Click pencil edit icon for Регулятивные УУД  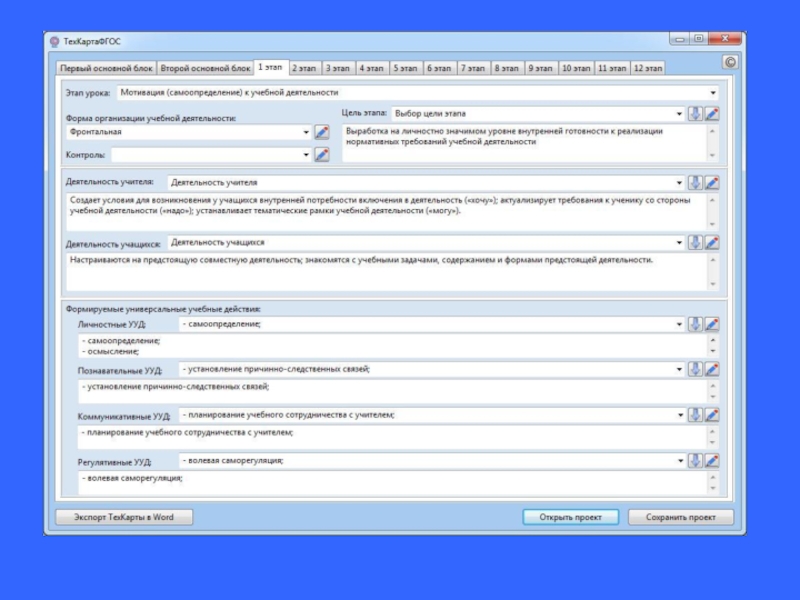tap(712, 461)
